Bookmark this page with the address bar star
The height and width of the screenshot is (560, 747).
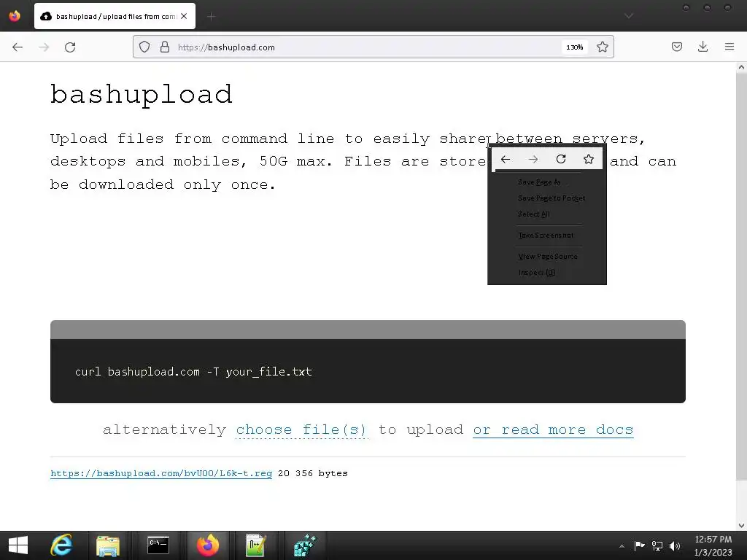click(x=602, y=47)
